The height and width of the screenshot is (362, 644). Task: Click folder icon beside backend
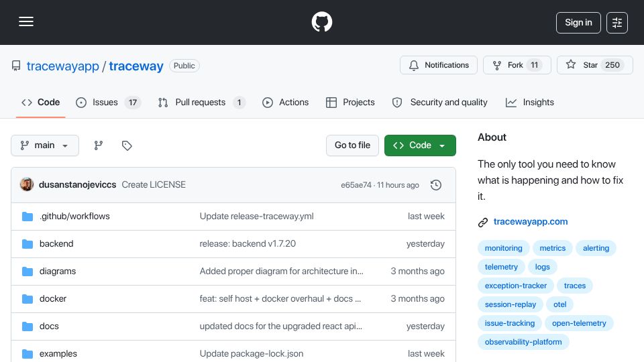coord(28,244)
